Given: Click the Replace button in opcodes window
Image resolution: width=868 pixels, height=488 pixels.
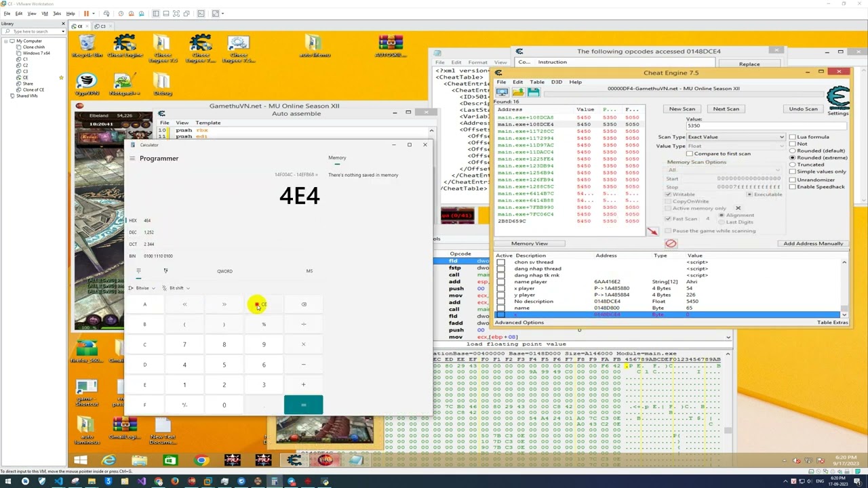Looking at the screenshot, I should 749,64.
